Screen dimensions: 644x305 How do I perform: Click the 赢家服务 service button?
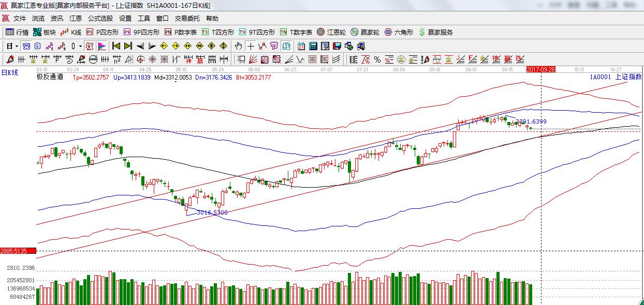435,32
